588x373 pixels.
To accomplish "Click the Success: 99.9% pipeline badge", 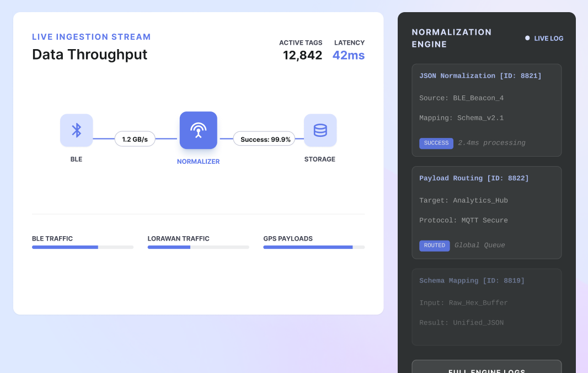I will 264,139.
